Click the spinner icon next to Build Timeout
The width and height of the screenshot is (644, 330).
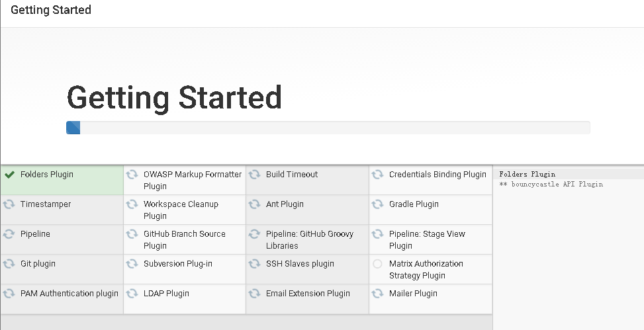[x=254, y=175]
